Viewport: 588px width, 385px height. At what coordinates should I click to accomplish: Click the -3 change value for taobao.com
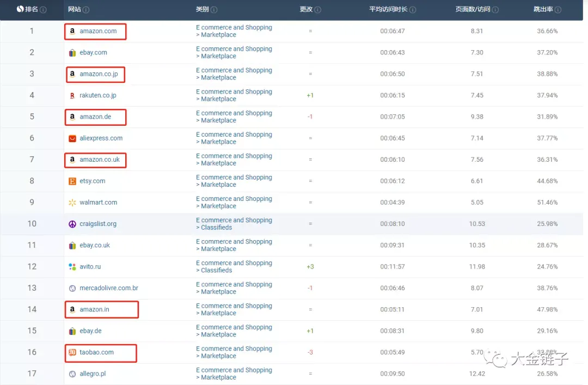310,352
